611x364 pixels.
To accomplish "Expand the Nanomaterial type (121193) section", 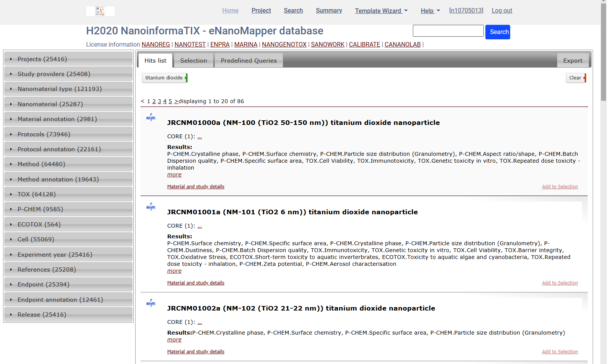I will 68,89.
